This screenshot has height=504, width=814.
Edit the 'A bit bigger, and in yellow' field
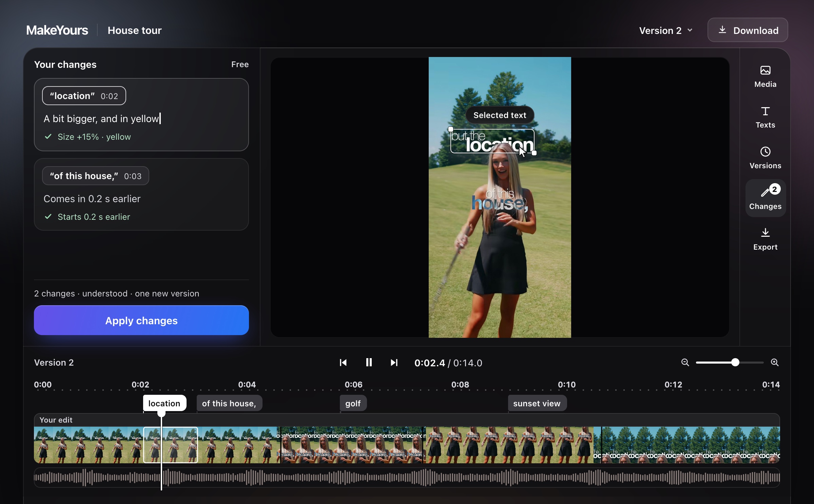pyautogui.click(x=102, y=119)
